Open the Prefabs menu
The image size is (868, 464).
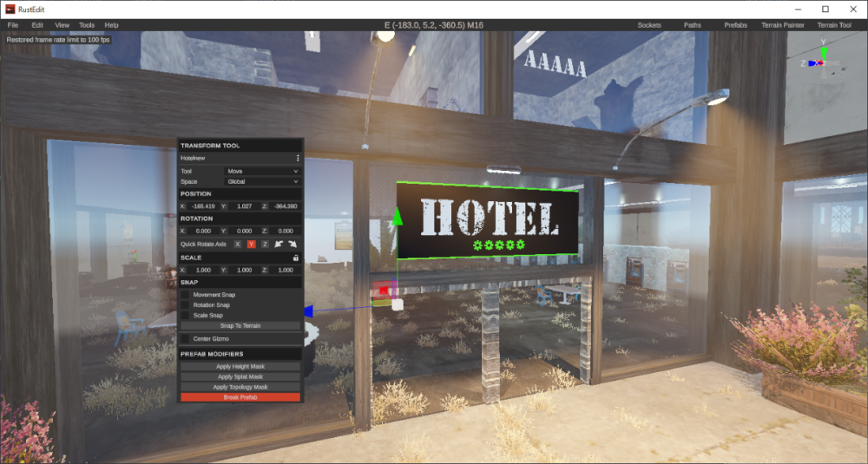735,25
